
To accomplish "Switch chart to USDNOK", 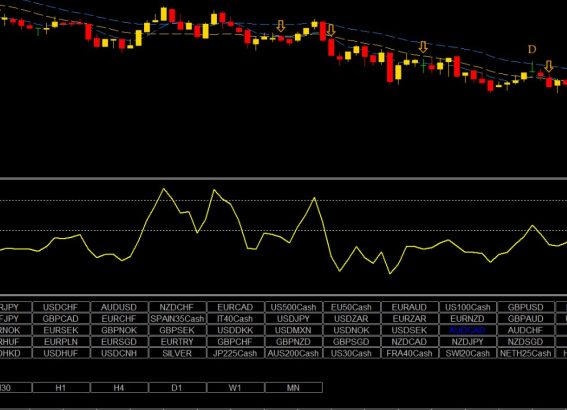I will (352, 330).
